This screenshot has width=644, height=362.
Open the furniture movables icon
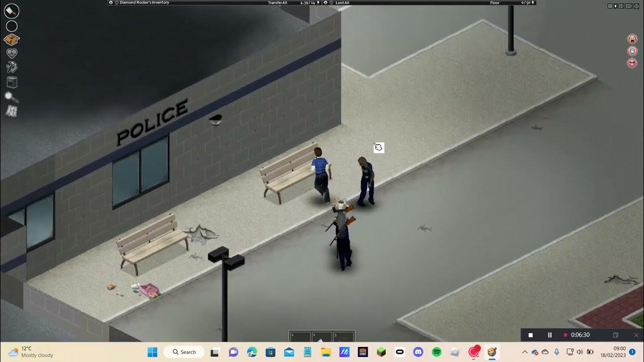coord(12,82)
